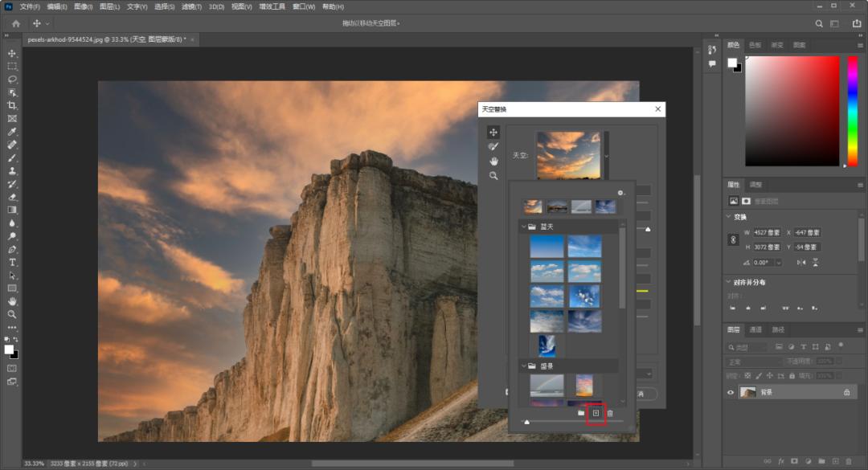
Task: Select the Hand tool in the Sky Replacement dialog
Action: click(x=493, y=161)
